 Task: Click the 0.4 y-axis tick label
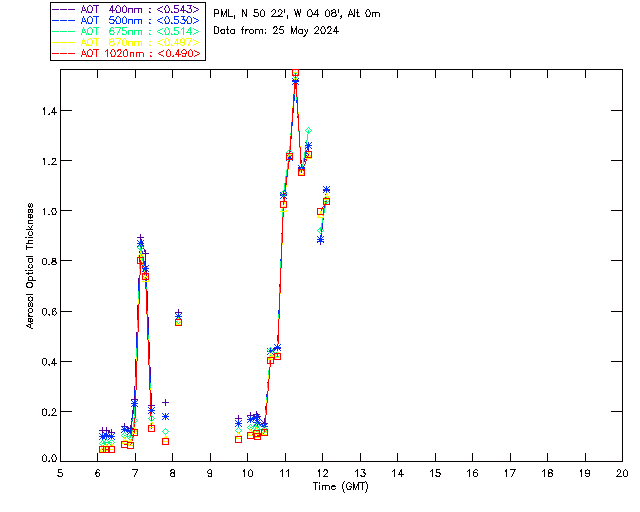49,362
